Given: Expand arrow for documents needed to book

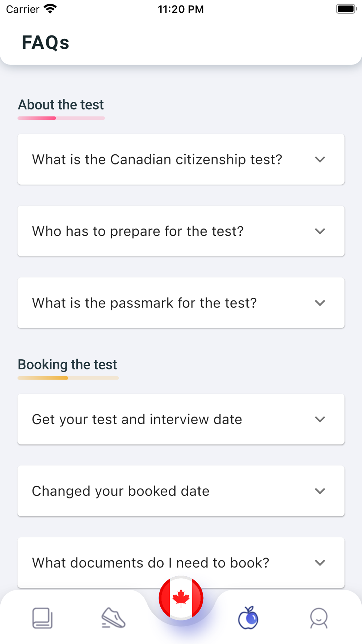Looking at the screenshot, I should (x=320, y=563).
